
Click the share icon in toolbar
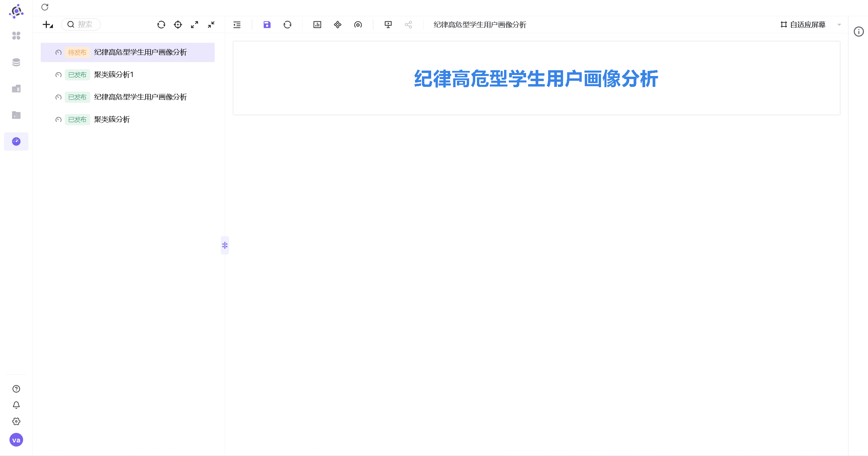tap(408, 24)
